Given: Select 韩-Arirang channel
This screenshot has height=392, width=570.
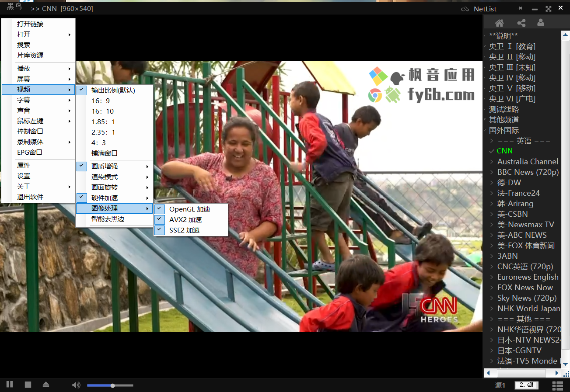Looking at the screenshot, I should coord(515,204).
